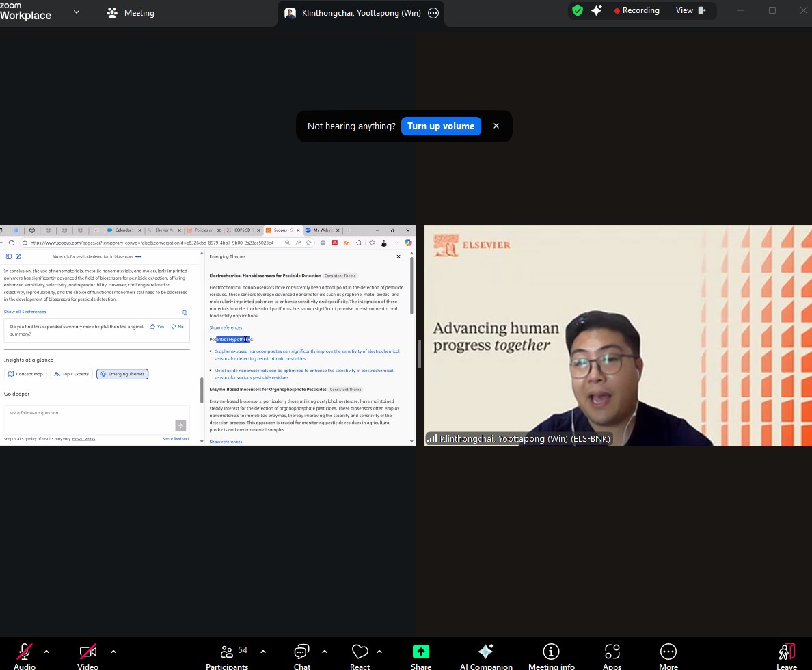
Task: Open options for Klinthongchai's shared screen tab
Action: coord(433,13)
